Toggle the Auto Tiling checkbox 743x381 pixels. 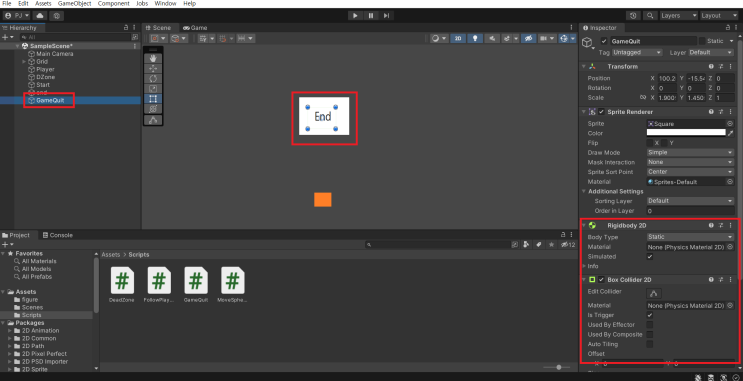coord(650,345)
